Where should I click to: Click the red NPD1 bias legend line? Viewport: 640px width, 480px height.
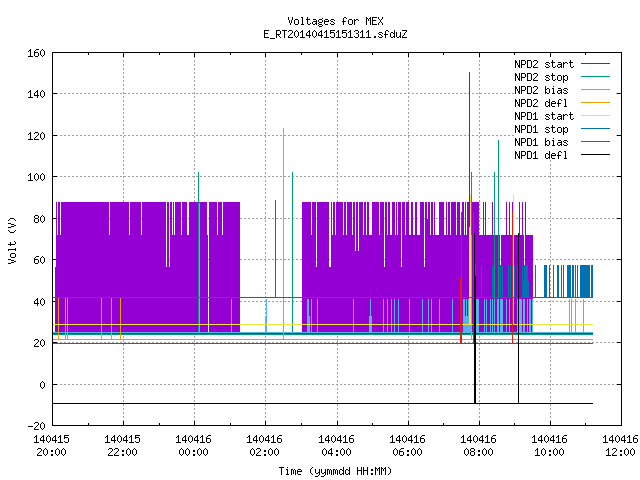tap(595, 142)
